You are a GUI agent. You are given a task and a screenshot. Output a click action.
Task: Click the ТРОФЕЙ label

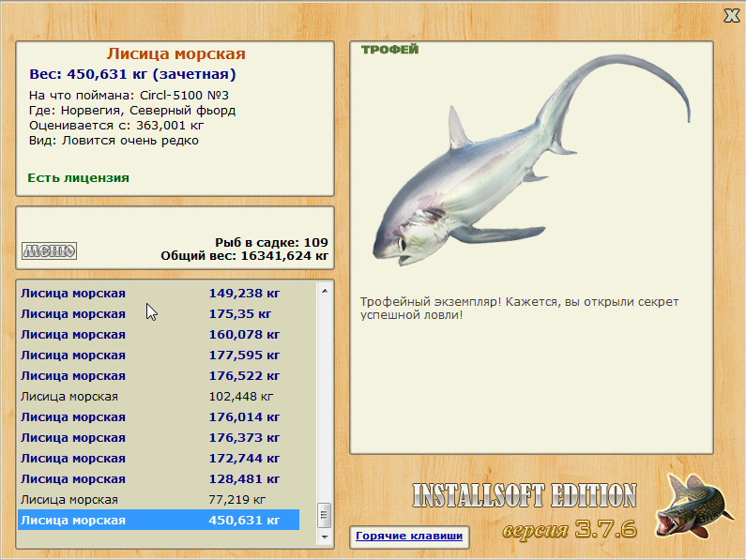(389, 50)
